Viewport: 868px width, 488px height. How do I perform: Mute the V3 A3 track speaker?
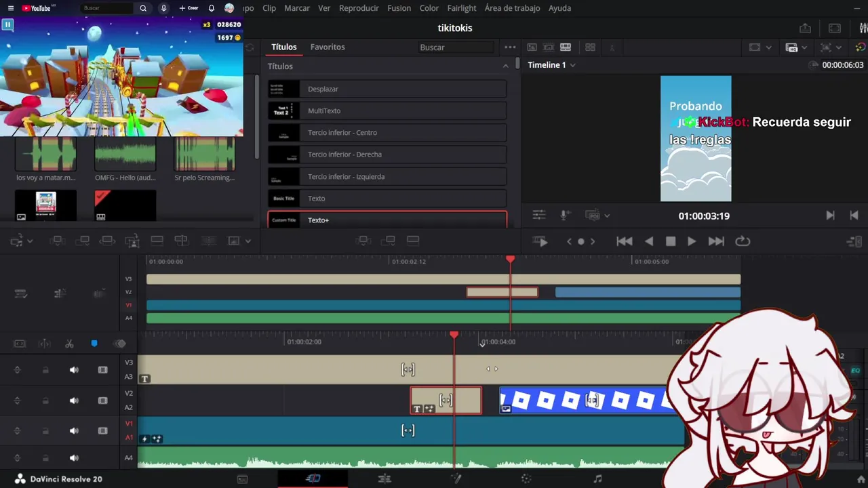coord(74,370)
